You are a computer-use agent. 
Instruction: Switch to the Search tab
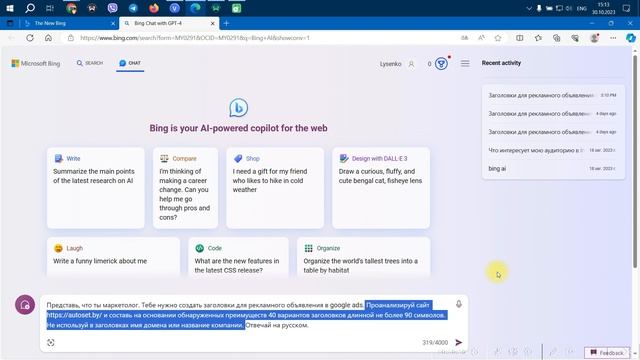pos(90,63)
